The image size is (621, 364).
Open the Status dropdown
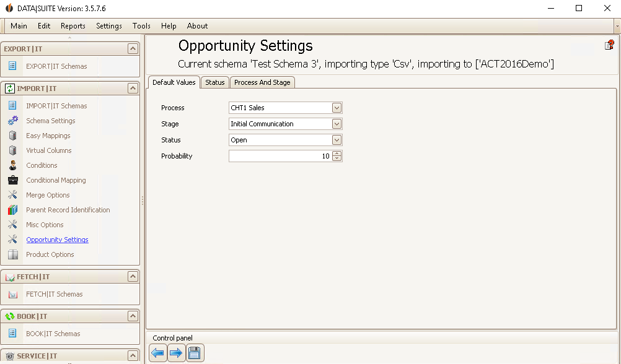coord(337,140)
